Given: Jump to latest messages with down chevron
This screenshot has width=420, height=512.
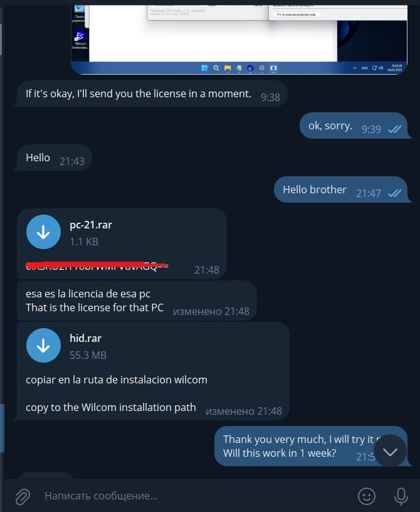Looking at the screenshot, I should (390, 451).
